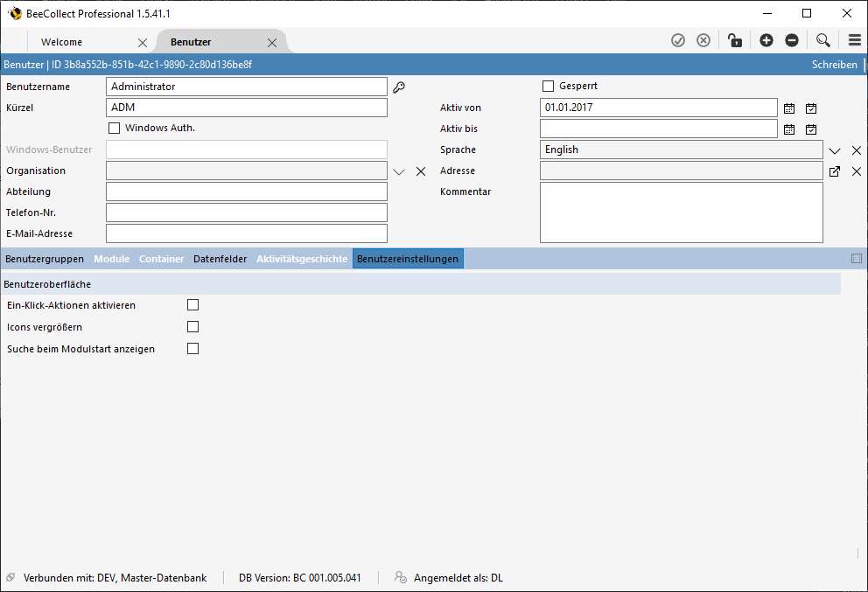Open the Benutzergruppen tab
Screen dimensions: 868x592
pos(45,259)
